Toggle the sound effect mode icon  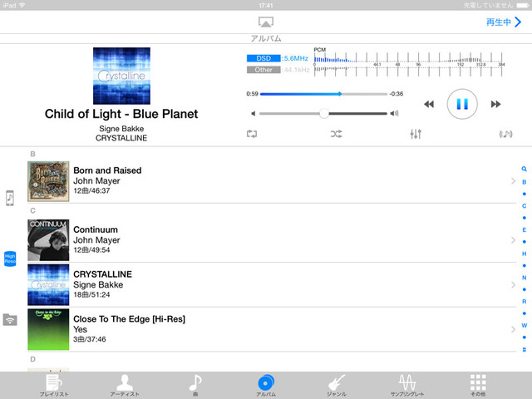[505, 134]
